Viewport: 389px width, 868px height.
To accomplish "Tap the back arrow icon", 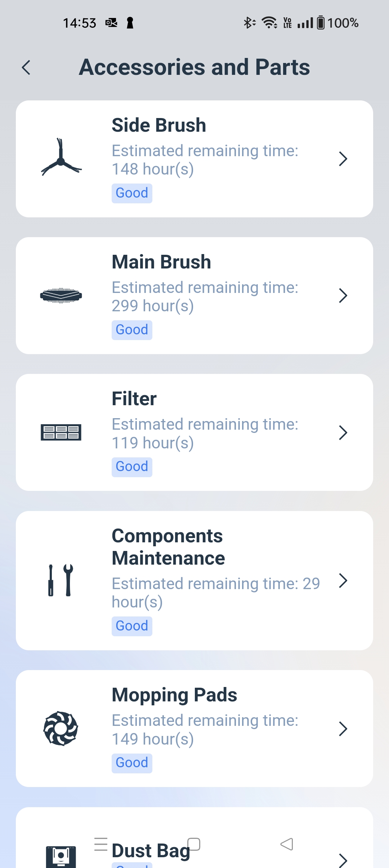I will [x=26, y=67].
